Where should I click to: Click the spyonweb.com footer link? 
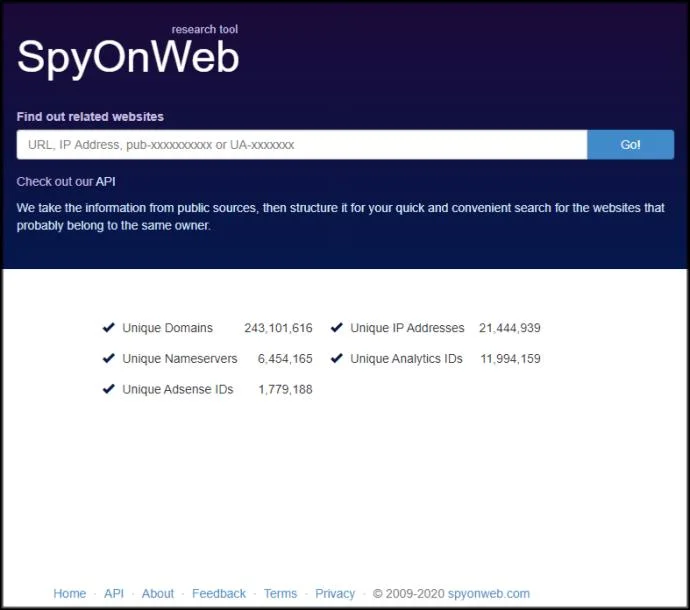[488, 593]
